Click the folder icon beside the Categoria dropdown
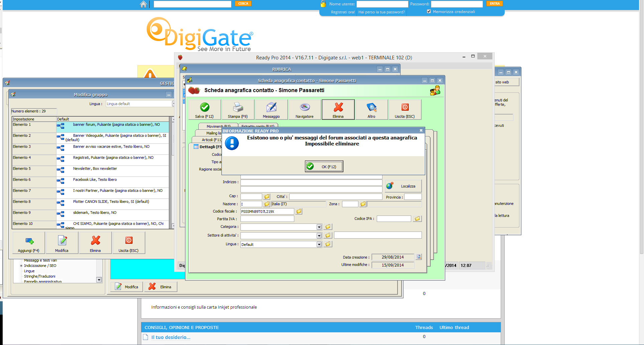The width and height of the screenshot is (644, 345). (328, 227)
